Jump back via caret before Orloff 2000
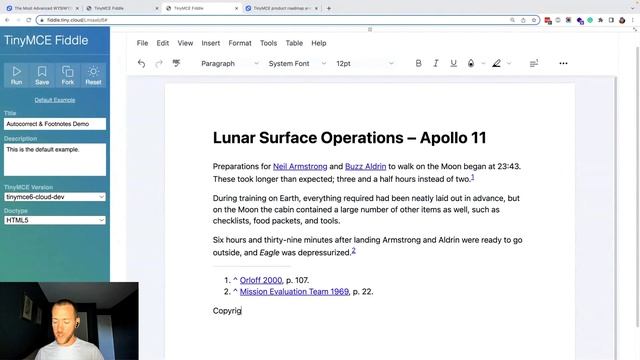This screenshot has width=640, height=360. [235, 280]
